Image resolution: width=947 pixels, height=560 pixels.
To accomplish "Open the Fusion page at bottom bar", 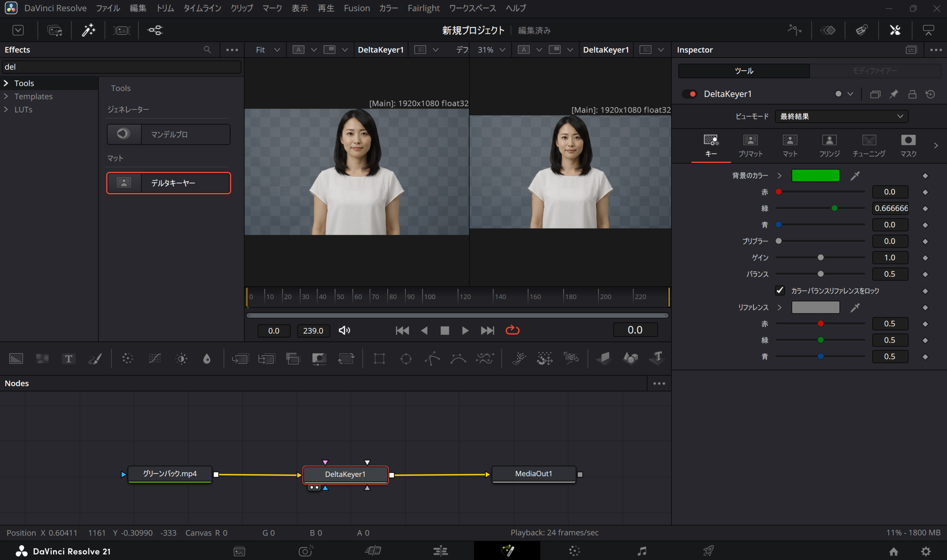I will (507, 551).
